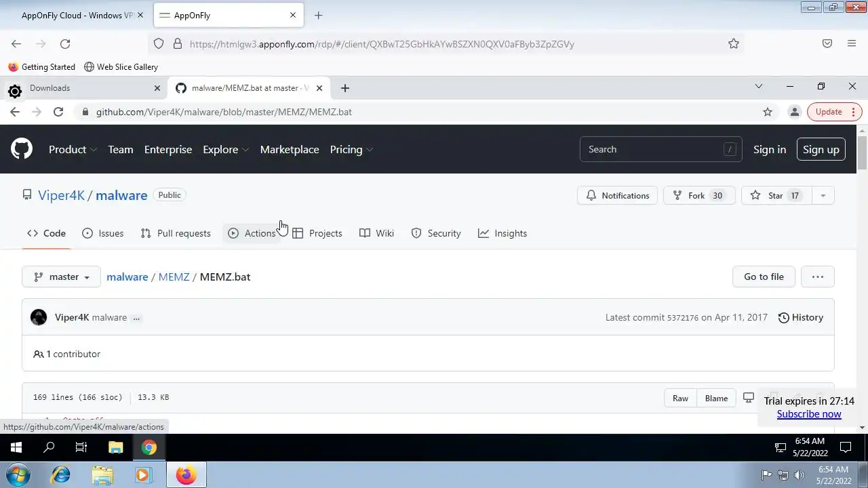Open Firefox hamburger application menu
This screenshot has height=488, width=868.
point(852,44)
